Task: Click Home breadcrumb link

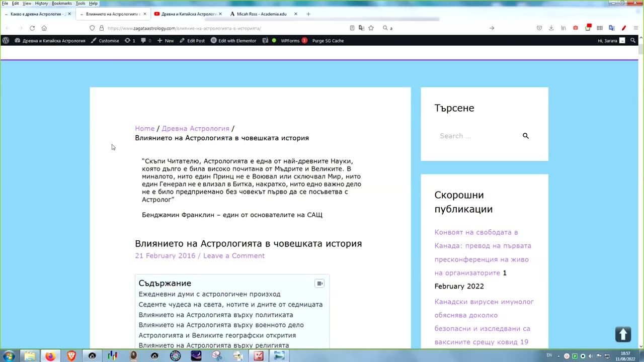Action: click(x=144, y=129)
